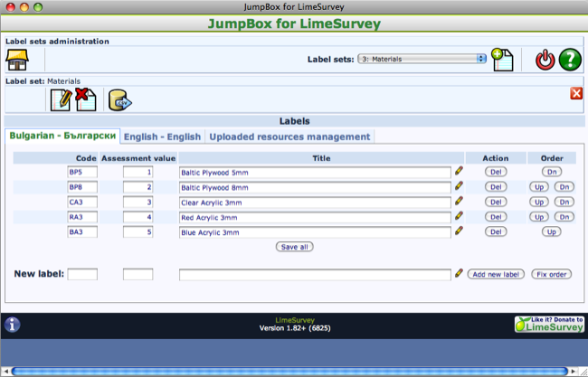Click the Blue Acrylic 3mm title field
The height and width of the screenshot is (377, 588).
pyautogui.click(x=315, y=232)
